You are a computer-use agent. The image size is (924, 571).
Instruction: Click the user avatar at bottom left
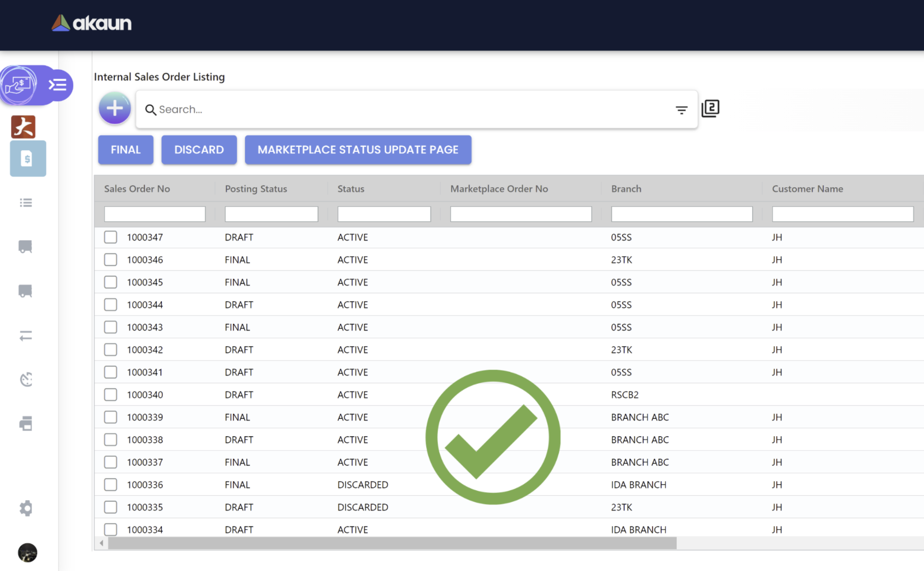[x=28, y=553]
